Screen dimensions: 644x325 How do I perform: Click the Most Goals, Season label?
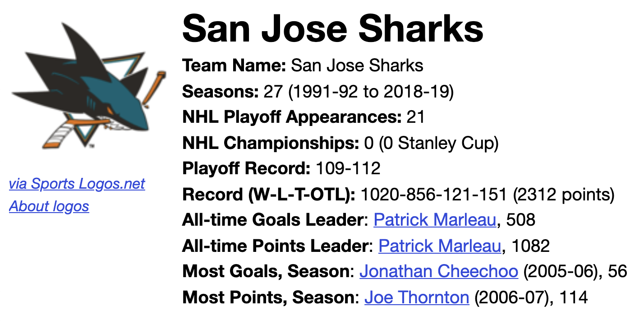coord(268,272)
